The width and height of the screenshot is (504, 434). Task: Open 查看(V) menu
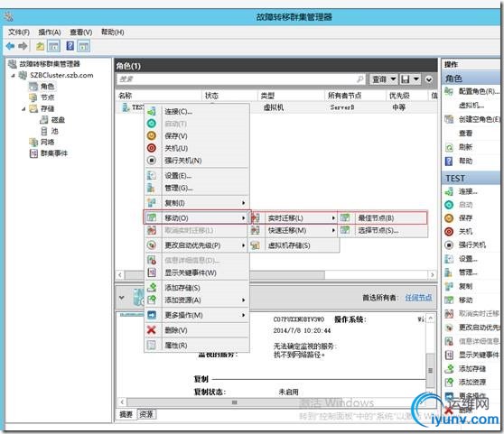[81, 32]
